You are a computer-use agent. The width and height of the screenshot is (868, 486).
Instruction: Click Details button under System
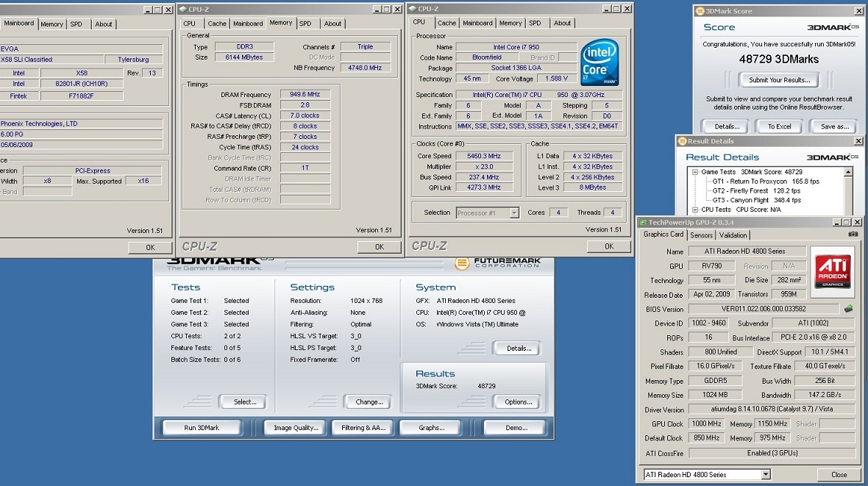tap(519, 349)
